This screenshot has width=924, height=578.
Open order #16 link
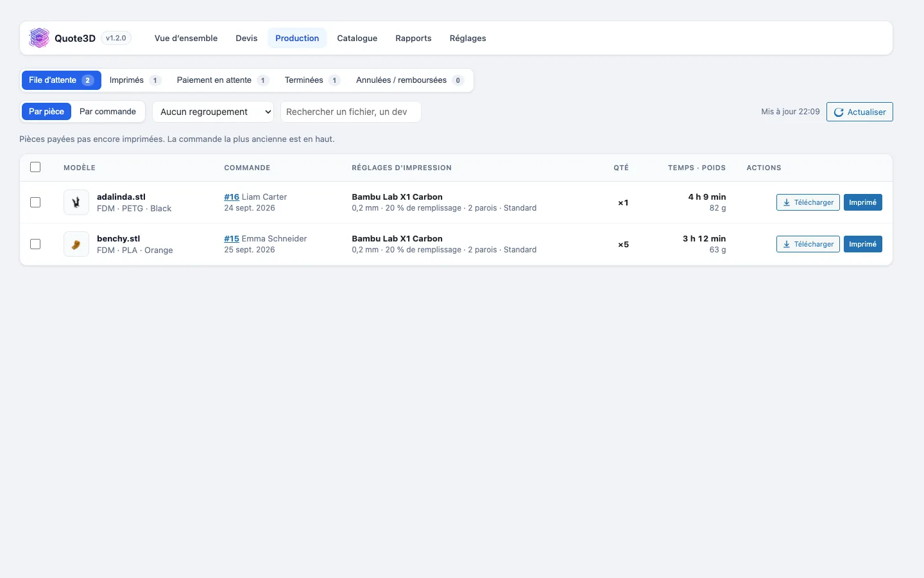click(x=232, y=197)
